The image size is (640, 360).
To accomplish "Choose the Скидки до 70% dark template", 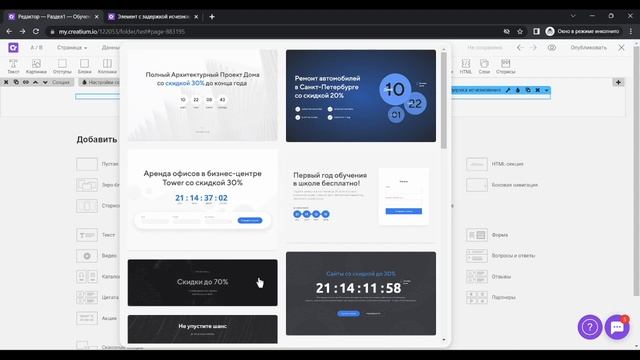I will coord(202,282).
